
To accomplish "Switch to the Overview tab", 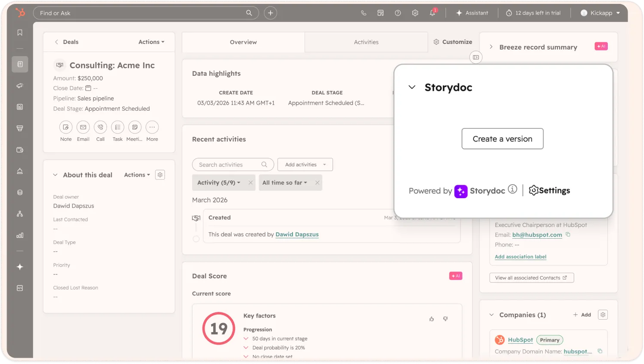I will (x=243, y=42).
